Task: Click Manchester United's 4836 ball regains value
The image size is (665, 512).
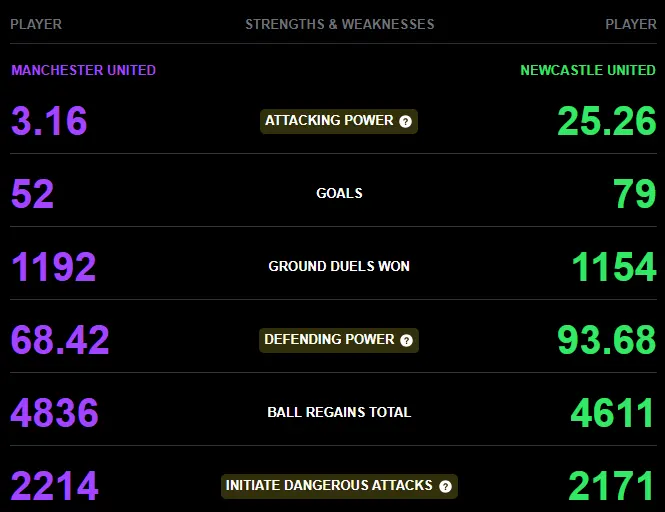Action: tap(55, 413)
